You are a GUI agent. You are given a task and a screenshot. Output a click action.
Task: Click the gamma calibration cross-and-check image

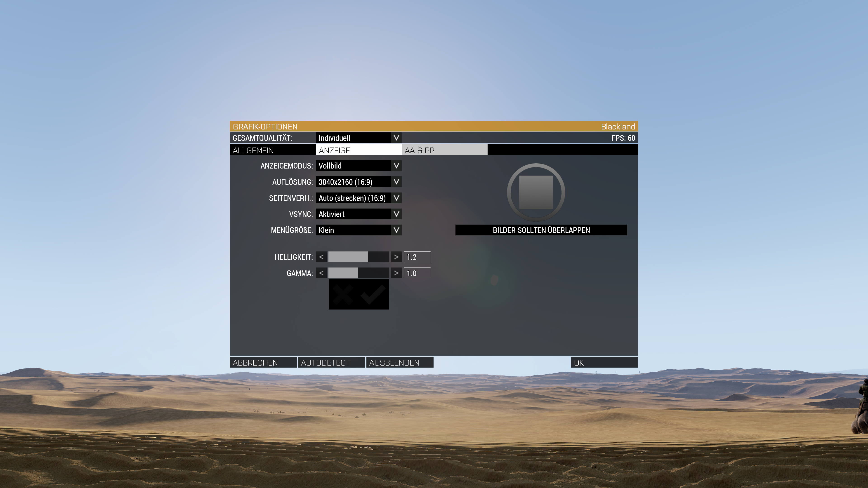pos(359,294)
